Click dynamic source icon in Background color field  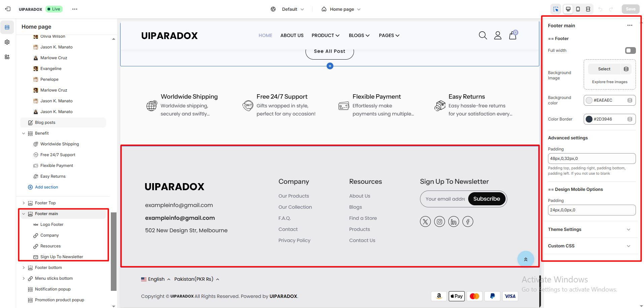point(630,100)
